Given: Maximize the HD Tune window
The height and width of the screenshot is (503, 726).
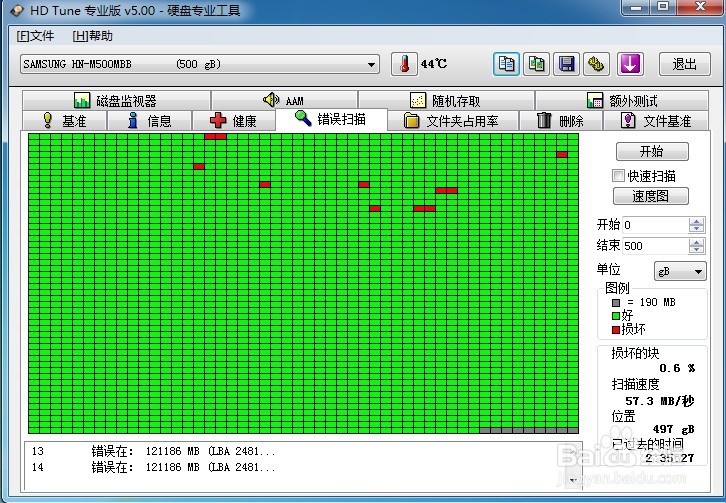Looking at the screenshot, I should (663, 7).
